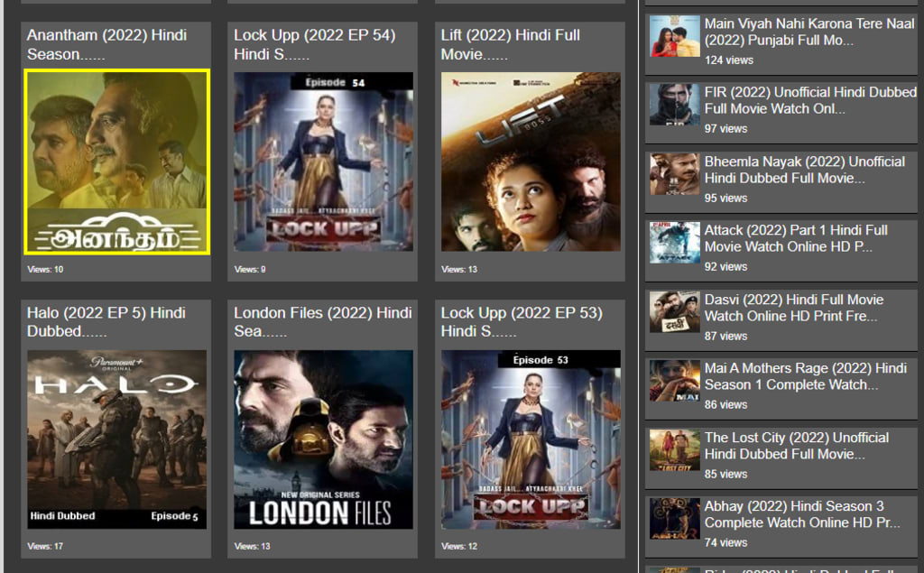Viewport: 924px width, 573px height.
Task: Click the Anantham poster thumbnail
Action: pos(116,162)
